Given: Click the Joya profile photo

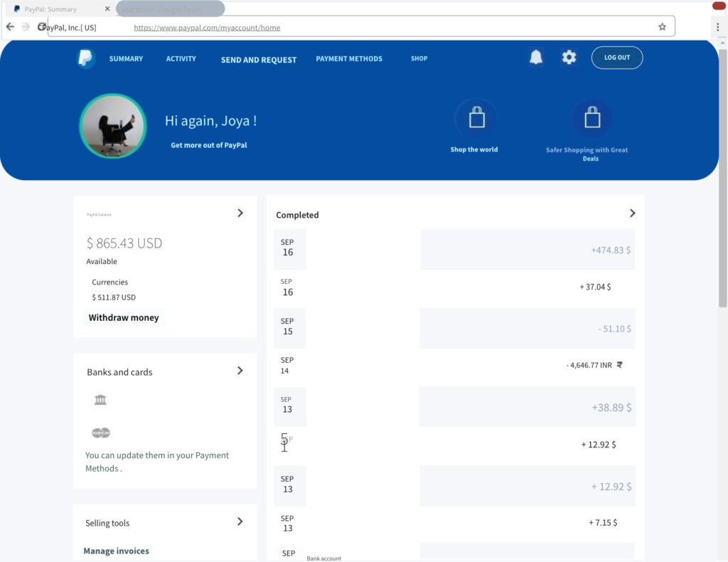Looking at the screenshot, I should 113,126.
